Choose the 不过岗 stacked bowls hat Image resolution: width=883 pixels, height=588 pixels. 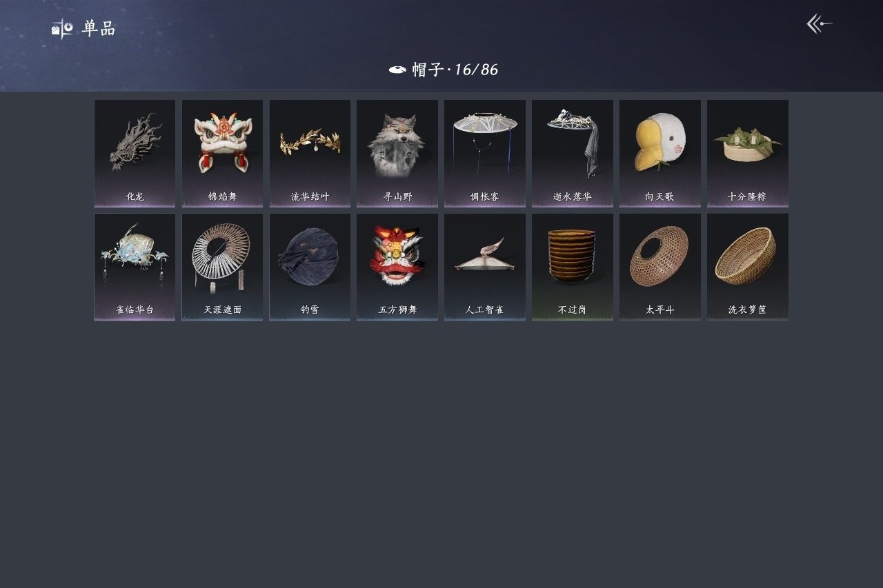tap(573, 267)
